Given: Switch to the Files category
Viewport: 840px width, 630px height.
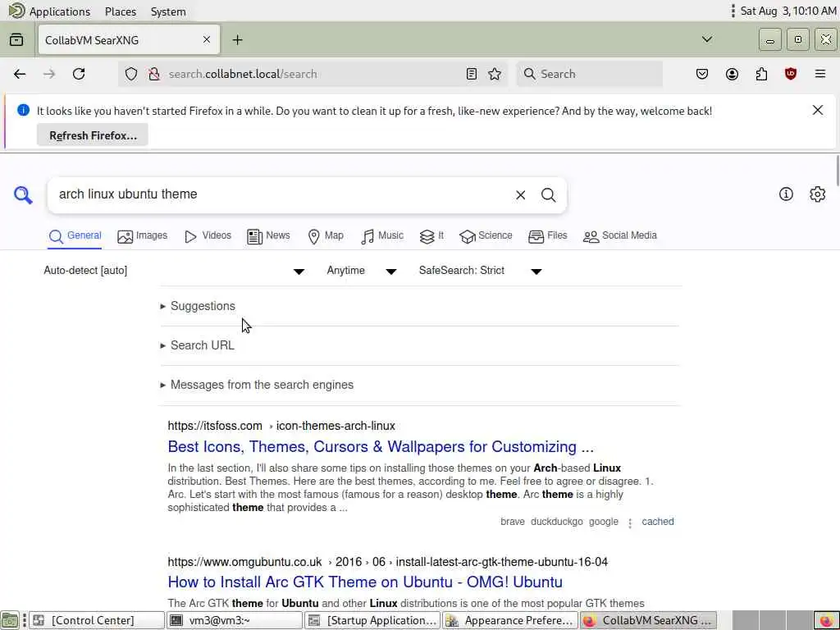Looking at the screenshot, I should click(547, 235).
